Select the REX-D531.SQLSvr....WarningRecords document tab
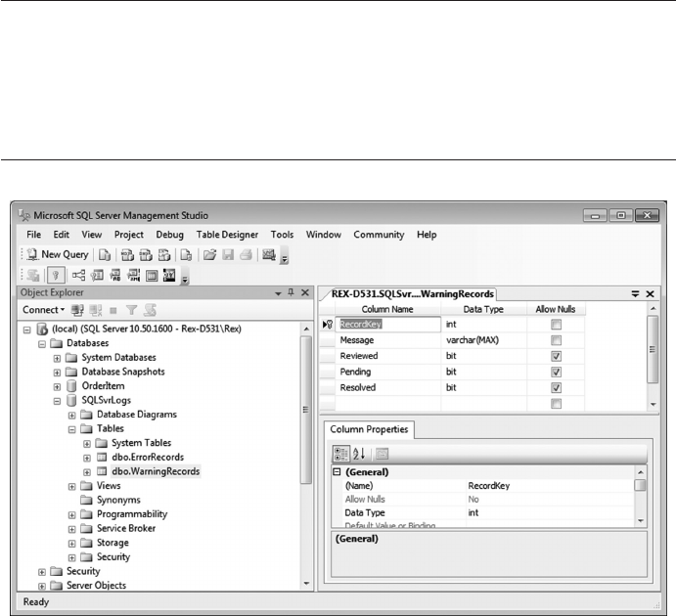 click(x=412, y=294)
